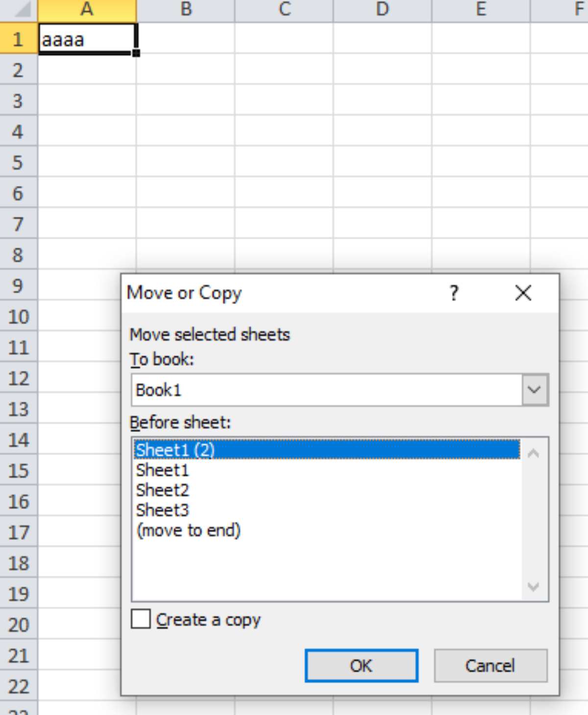Select Sheet1 (2) in Before sheet list
The height and width of the screenshot is (715, 588).
pos(326,450)
